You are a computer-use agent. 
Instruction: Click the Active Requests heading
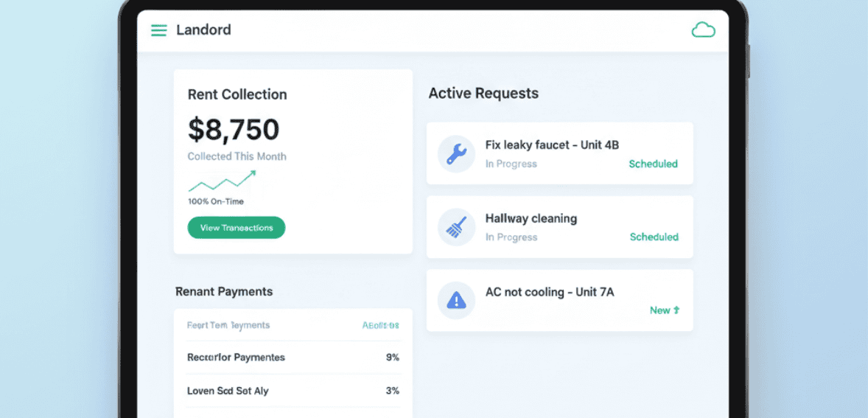coord(483,94)
